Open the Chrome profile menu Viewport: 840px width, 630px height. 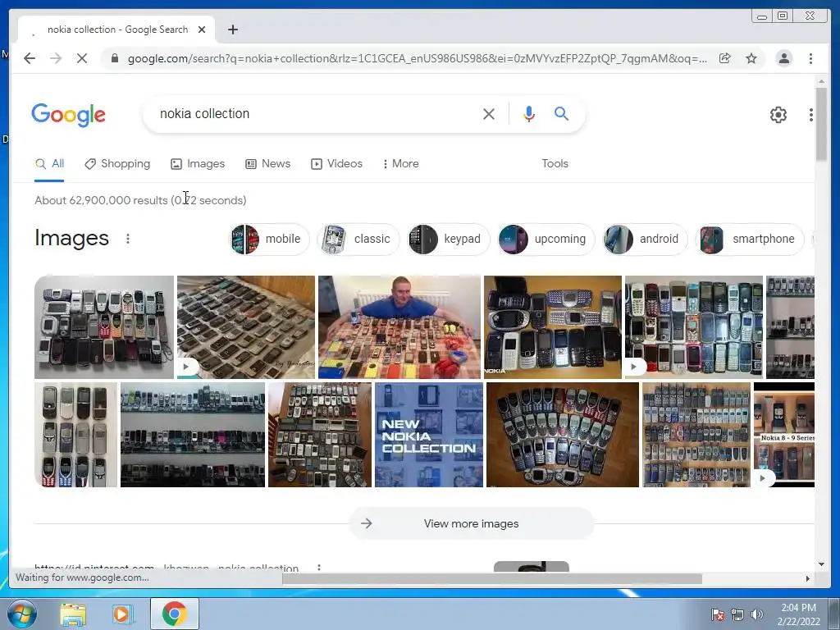coord(783,58)
